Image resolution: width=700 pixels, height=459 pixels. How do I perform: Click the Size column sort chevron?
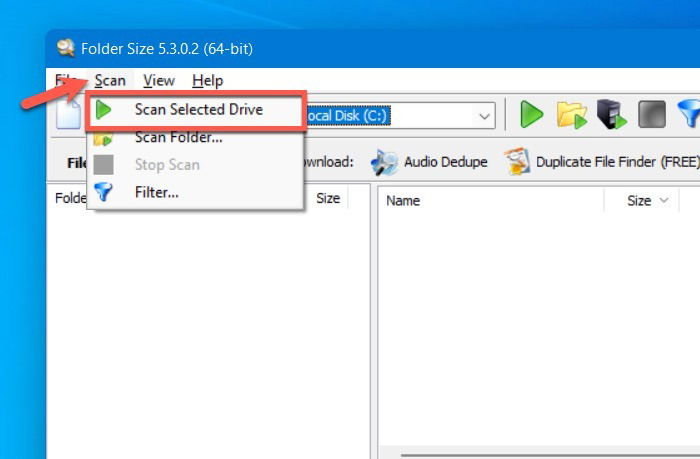click(x=664, y=200)
